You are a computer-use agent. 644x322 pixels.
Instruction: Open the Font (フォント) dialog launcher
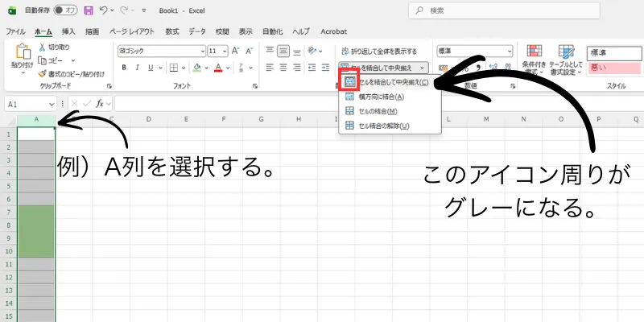255,86
